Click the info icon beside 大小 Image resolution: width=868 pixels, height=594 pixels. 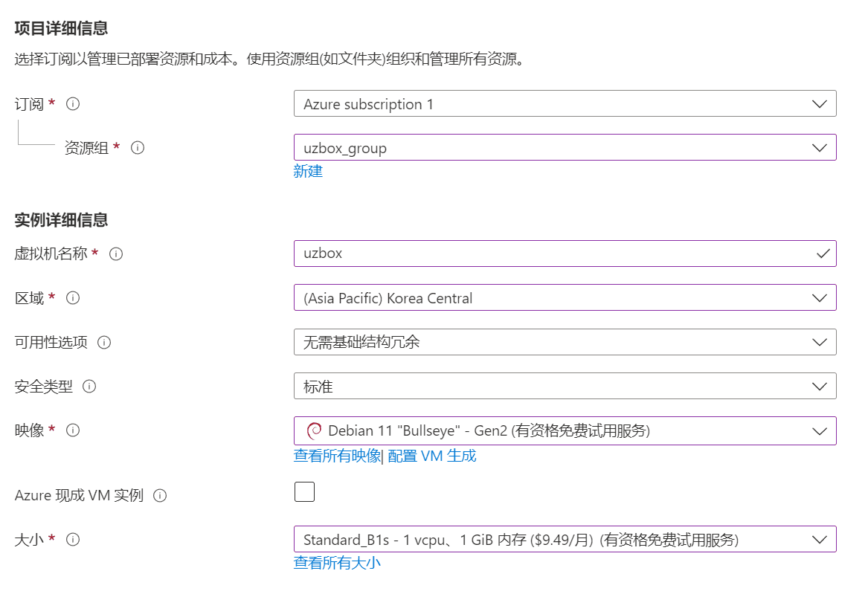[x=73, y=540]
